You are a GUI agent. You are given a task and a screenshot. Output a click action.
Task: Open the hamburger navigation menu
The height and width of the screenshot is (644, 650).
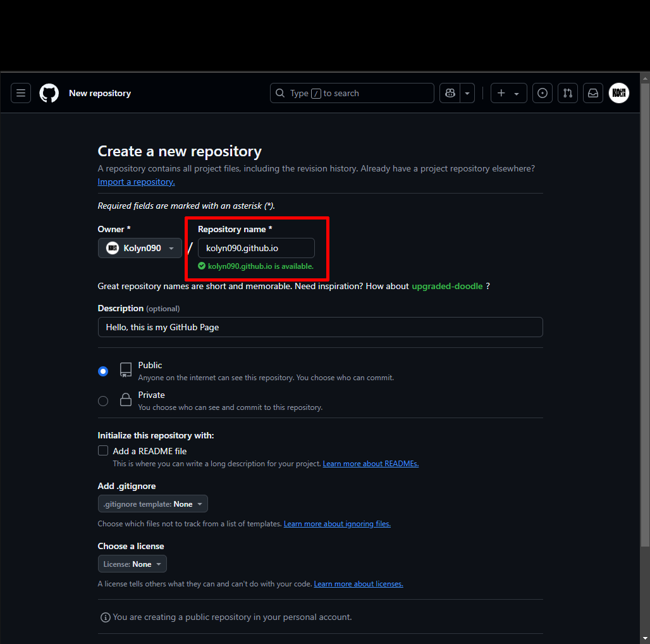(x=20, y=93)
